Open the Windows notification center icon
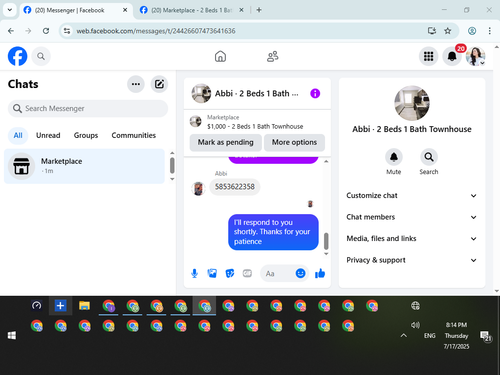 tap(485, 336)
